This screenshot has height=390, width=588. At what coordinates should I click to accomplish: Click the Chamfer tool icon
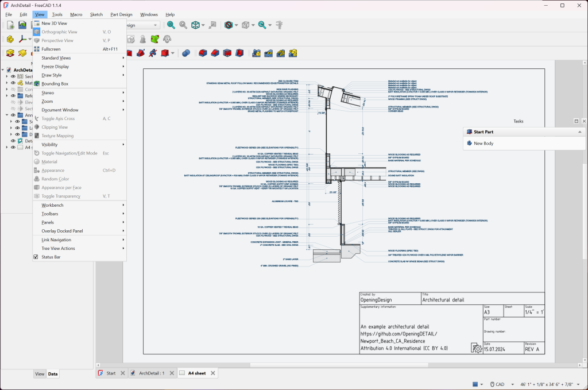click(215, 53)
